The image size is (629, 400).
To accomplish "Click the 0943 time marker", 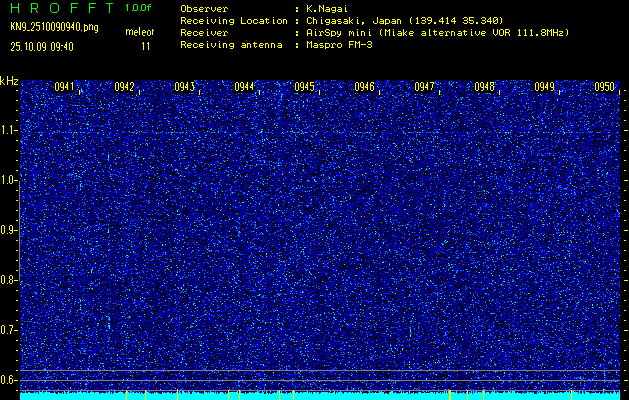I will (184, 87).
